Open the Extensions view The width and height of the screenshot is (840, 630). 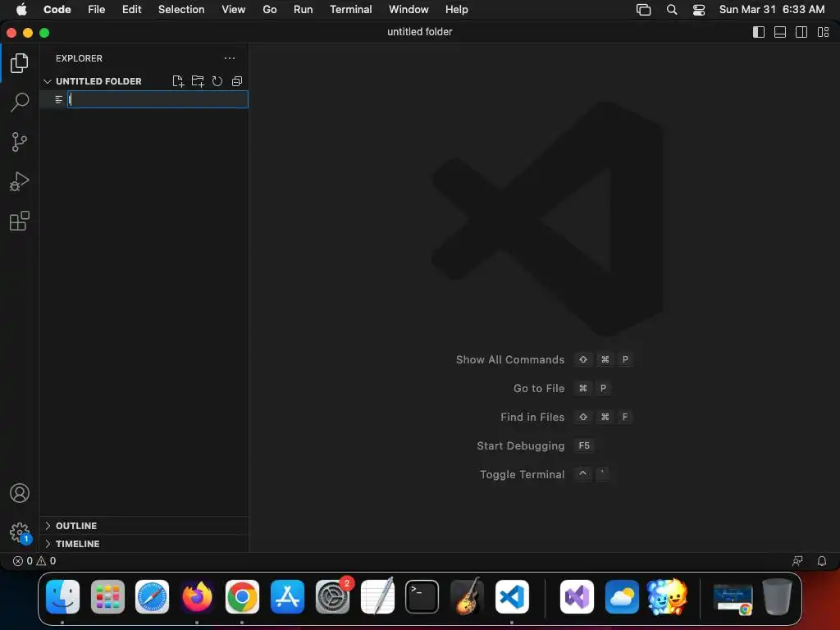pos(20,221)
